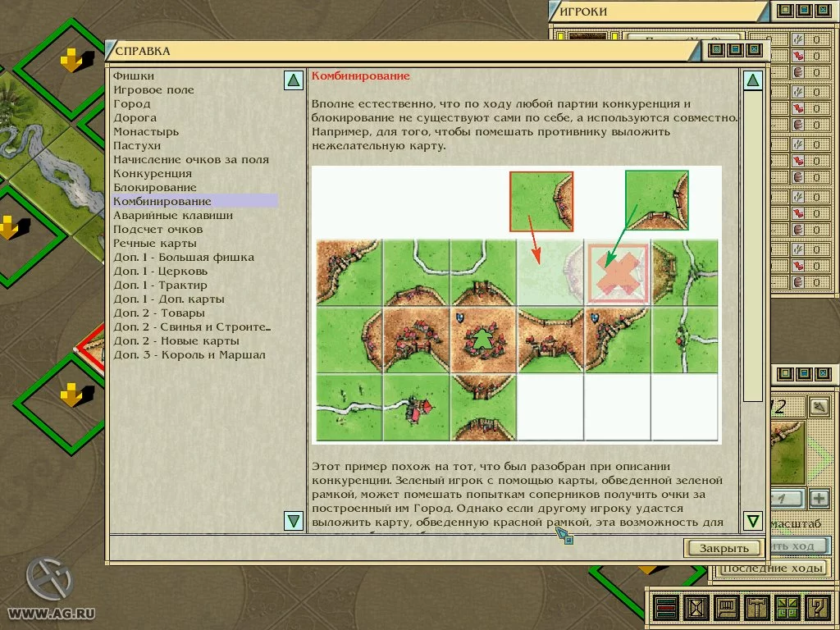Open the Речные карты help topic
The image size is (840, 630).
tap(155, 243)
